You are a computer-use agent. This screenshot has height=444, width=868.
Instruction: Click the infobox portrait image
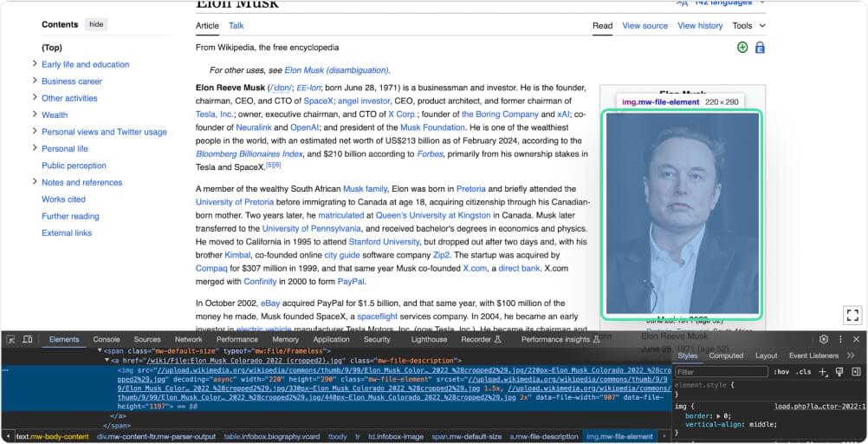682,214
